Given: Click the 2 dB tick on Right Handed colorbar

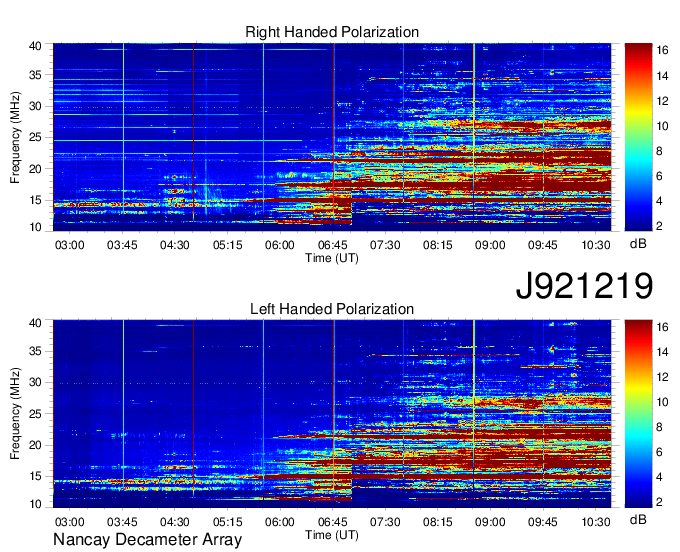Looking at the screenshot, I should [x=659, y=225].
